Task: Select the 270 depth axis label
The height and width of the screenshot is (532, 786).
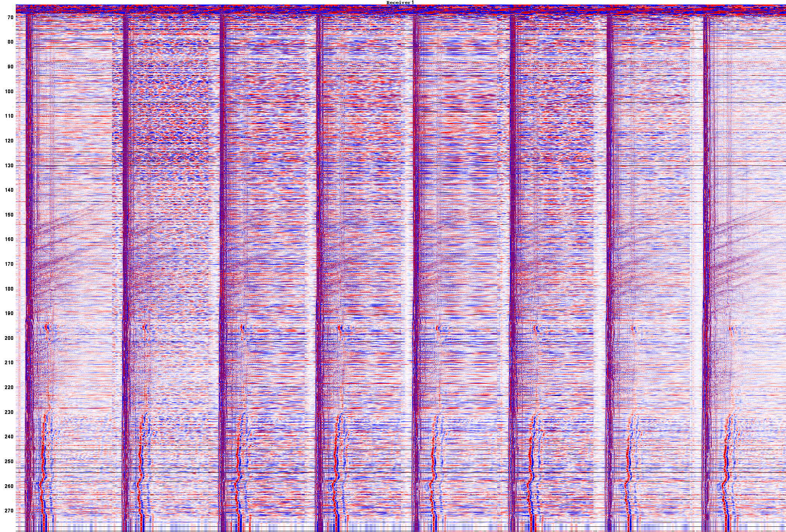Action: tap(9, 511)
